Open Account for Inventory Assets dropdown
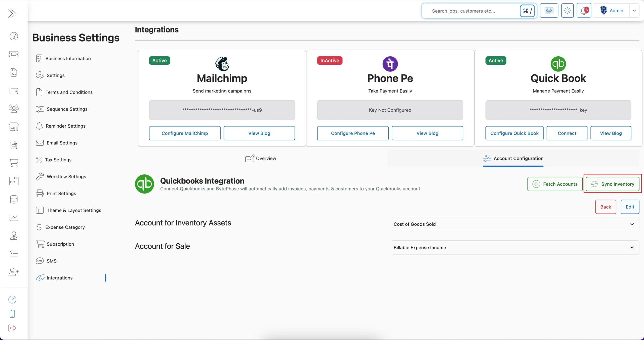Image resolution: width=644 pixels, height=340 pixels. (515, 224)
